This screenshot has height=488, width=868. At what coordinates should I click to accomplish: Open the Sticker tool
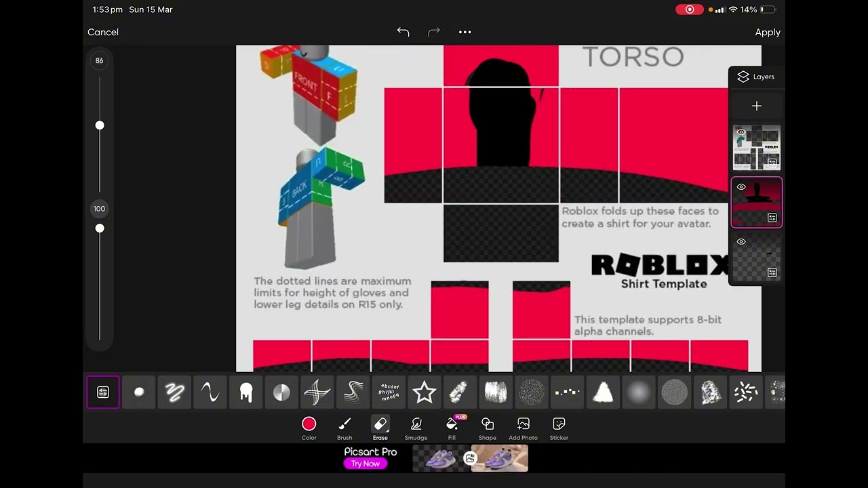(559, 428)
